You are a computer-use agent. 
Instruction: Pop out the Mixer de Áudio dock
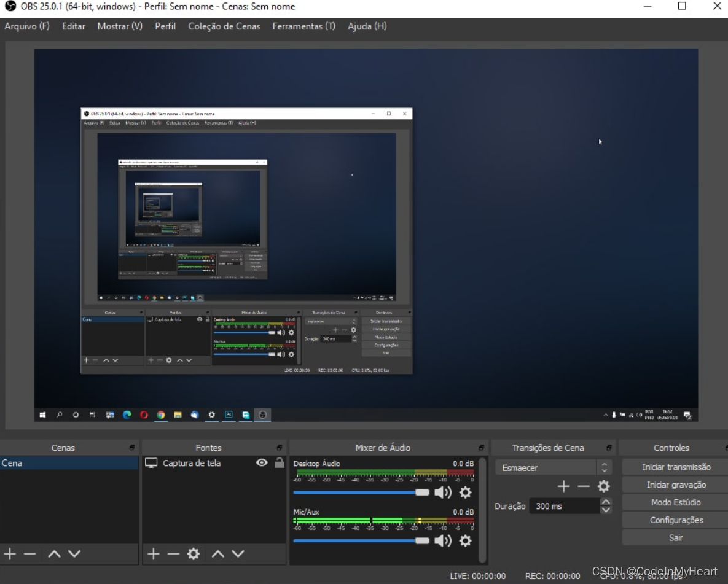coord(481,448)
